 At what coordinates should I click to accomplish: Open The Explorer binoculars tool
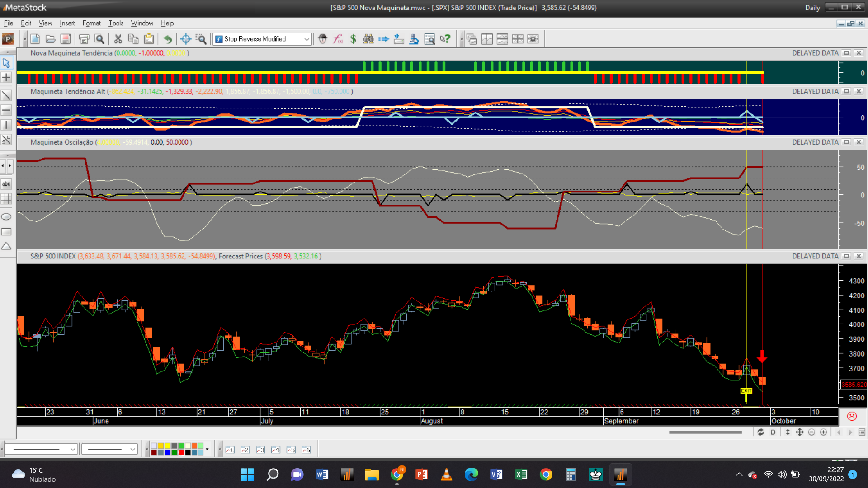368,39
